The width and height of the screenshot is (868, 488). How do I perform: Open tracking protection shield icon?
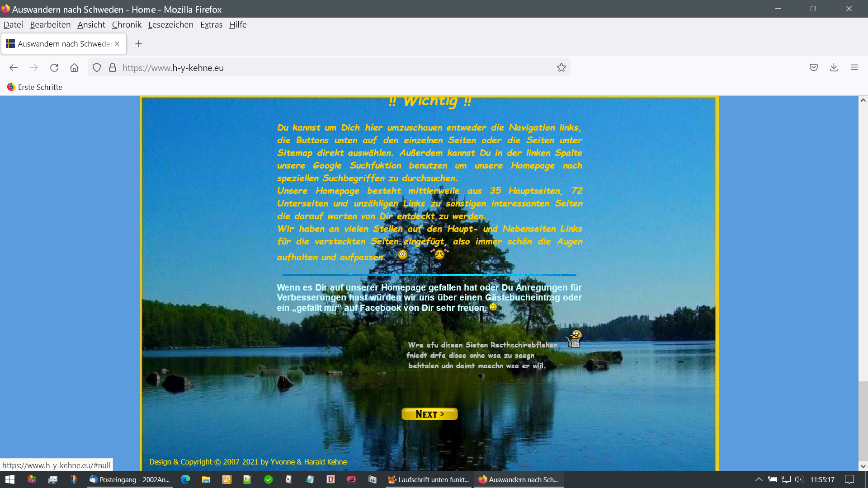97,68
